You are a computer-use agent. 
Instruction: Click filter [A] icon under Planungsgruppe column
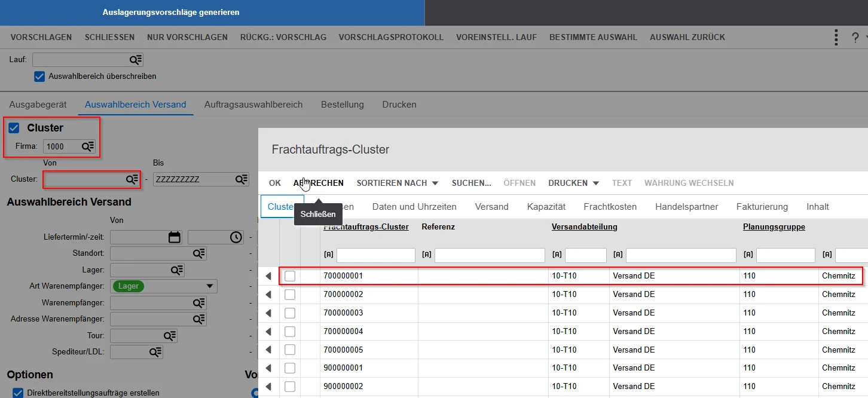(748, 255)
